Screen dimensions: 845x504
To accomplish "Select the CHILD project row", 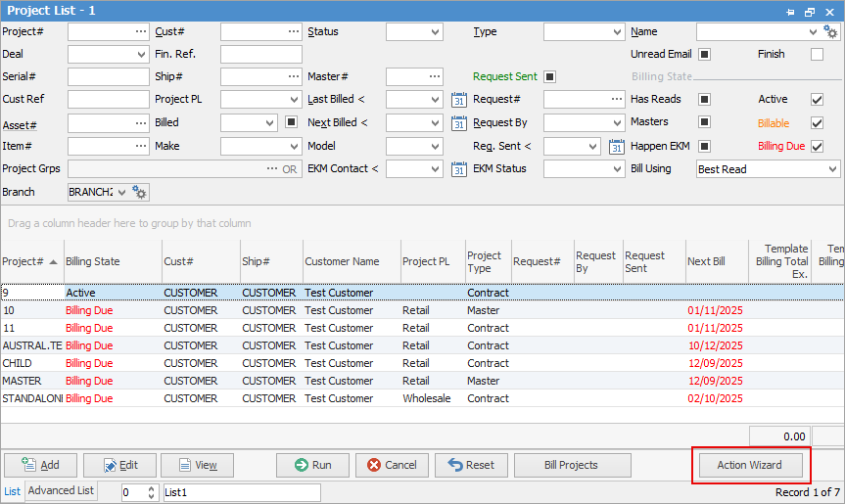I will click(423, 363).
